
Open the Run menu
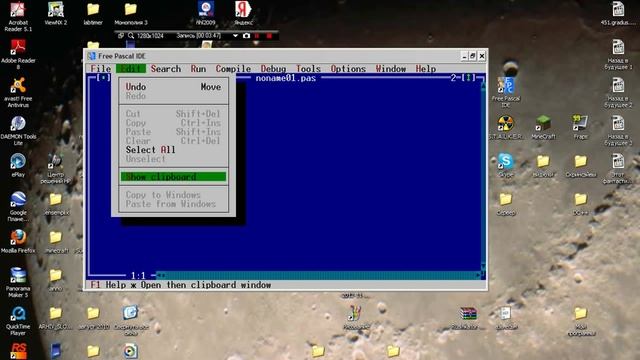[198, 69]
